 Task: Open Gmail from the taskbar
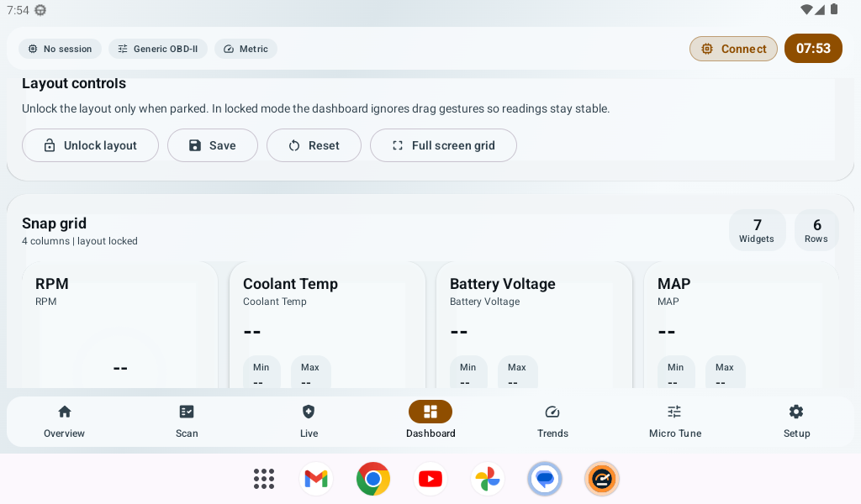[315, 478]
